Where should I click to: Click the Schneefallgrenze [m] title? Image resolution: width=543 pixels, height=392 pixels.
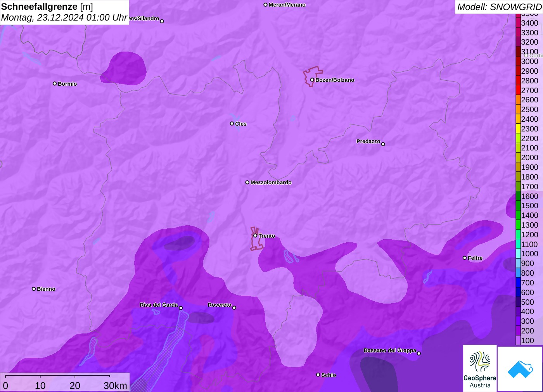coord(47,7)
